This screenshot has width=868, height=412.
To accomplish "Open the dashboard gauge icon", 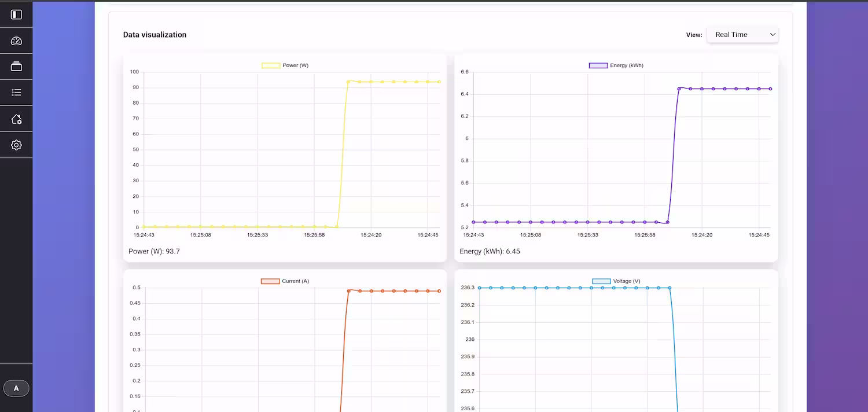I will tap(16, 41).
